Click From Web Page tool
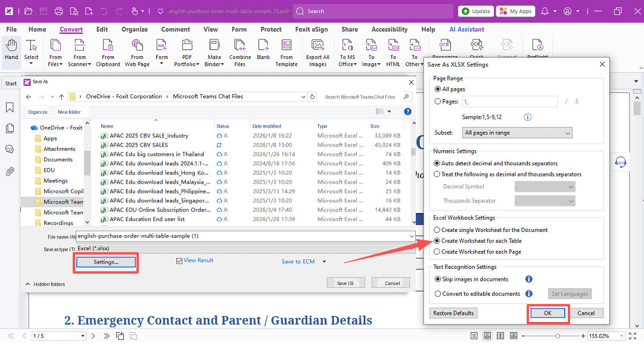The image size is (644, 344). [x=137, y=52]
